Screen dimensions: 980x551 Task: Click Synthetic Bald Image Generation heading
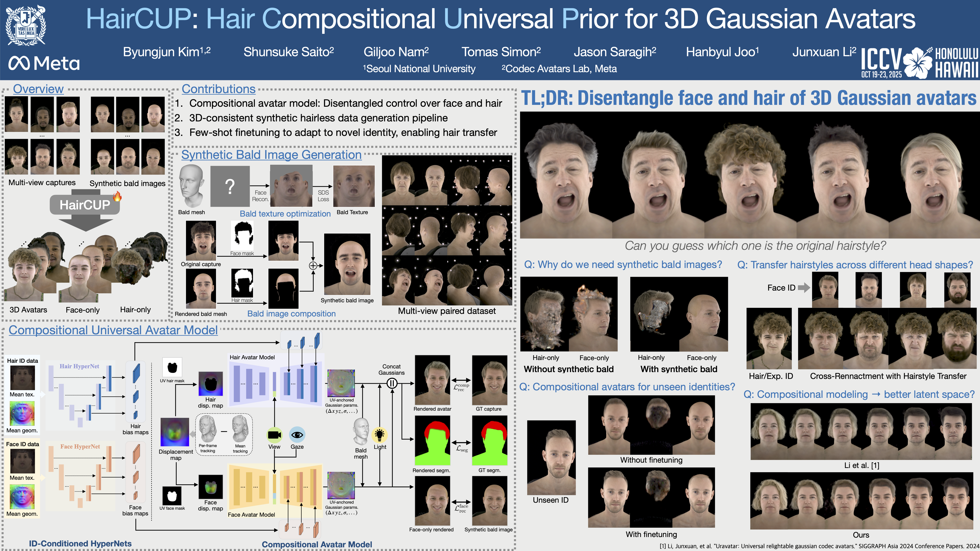271,155
